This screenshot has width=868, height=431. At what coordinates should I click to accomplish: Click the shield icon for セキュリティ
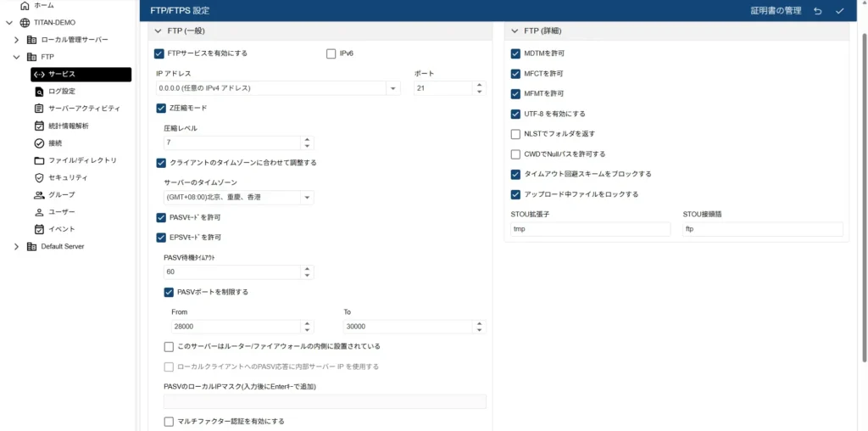39,177
